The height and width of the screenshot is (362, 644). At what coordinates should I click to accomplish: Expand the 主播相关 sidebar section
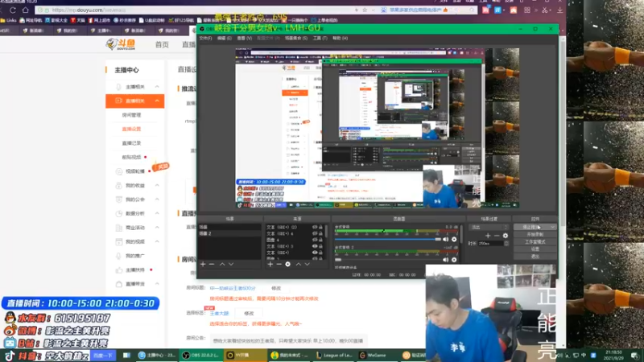coord(157,87)
